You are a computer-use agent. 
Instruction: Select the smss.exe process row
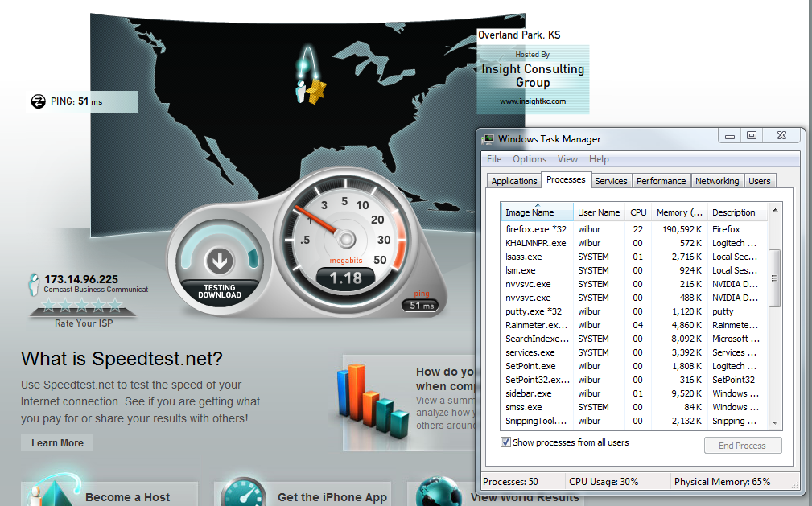coord(634,407)
